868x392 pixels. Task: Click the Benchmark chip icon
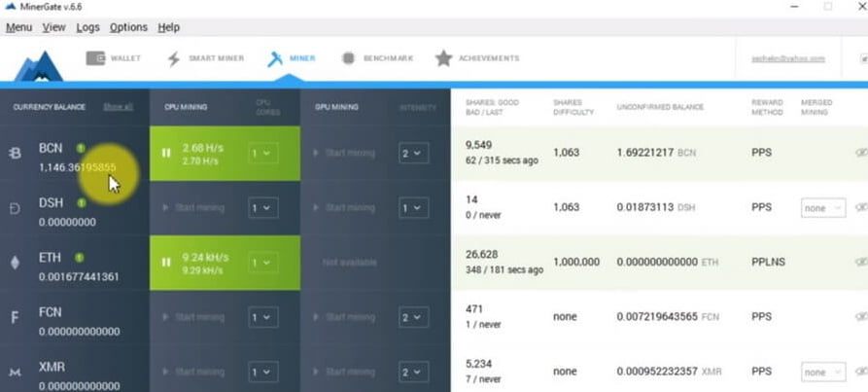(x=348, y=58)
